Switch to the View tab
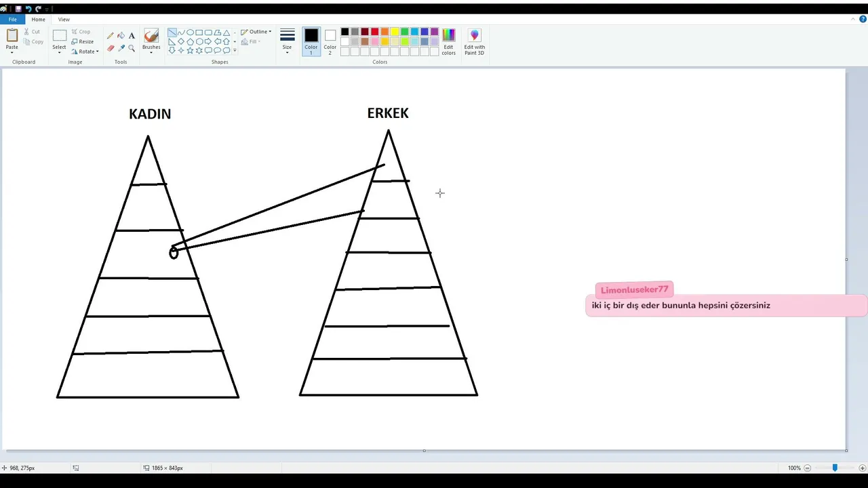The image size is (868, 488). click(64, 20)
